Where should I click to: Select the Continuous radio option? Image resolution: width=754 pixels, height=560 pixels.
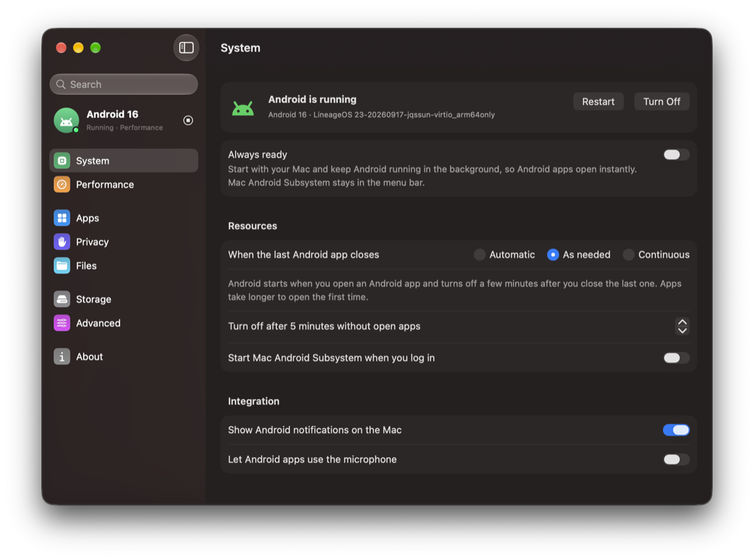point(628,255)
